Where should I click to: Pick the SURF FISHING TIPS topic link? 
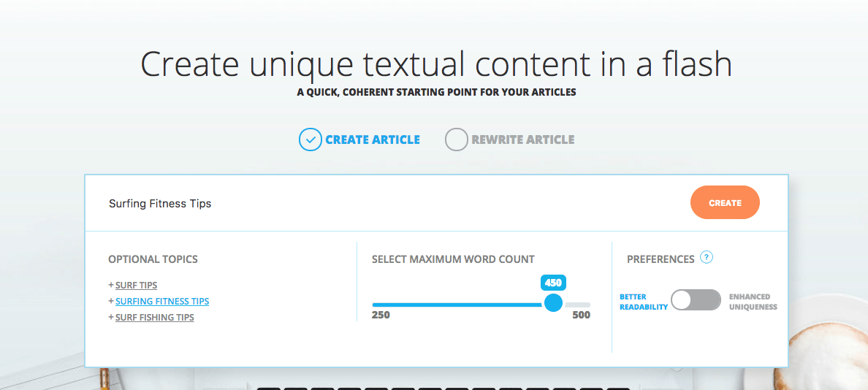pos(155,318)
